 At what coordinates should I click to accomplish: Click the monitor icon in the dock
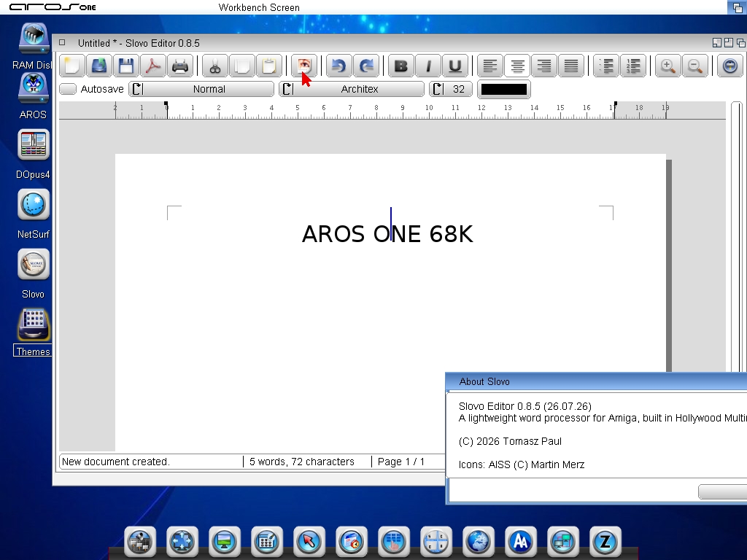(225, 542)
